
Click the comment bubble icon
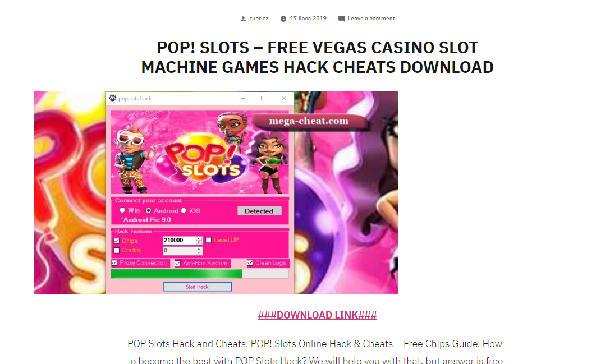(341, 19)
